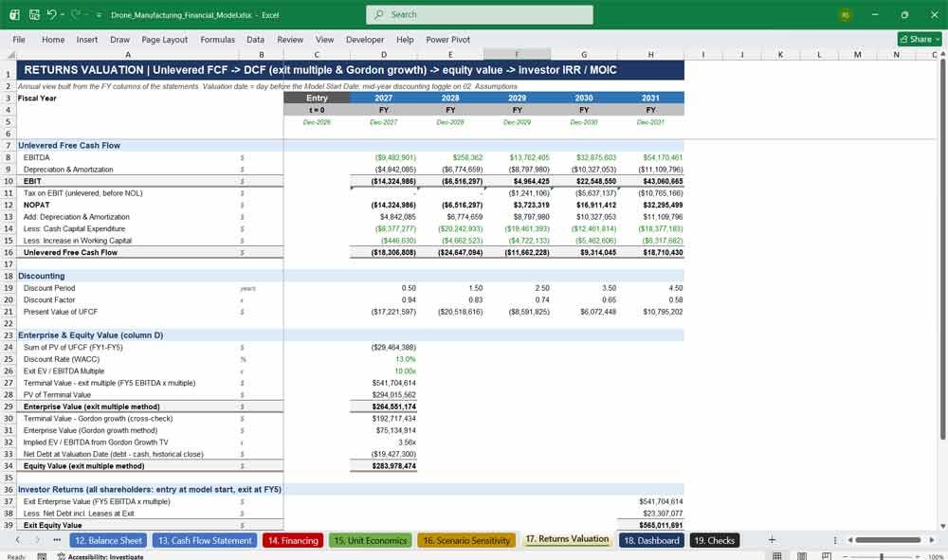
Task: Click the Search box in the title bar
Action: point(480,14)
